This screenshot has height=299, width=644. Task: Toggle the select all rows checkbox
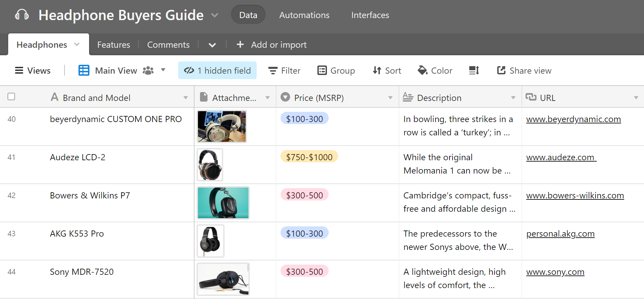tap(11, 96)
